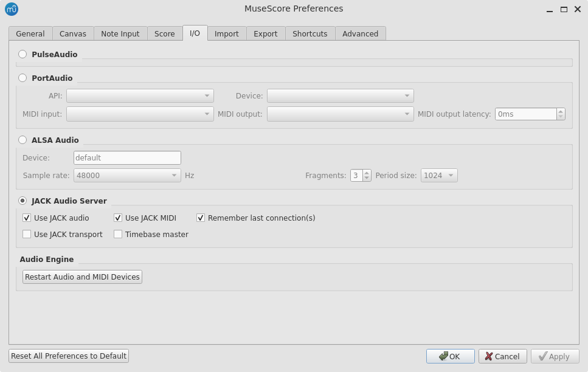Click Reset All Preferences to Default
The height and width of the screenshot is (372, 588).
(x=69, y=356)
